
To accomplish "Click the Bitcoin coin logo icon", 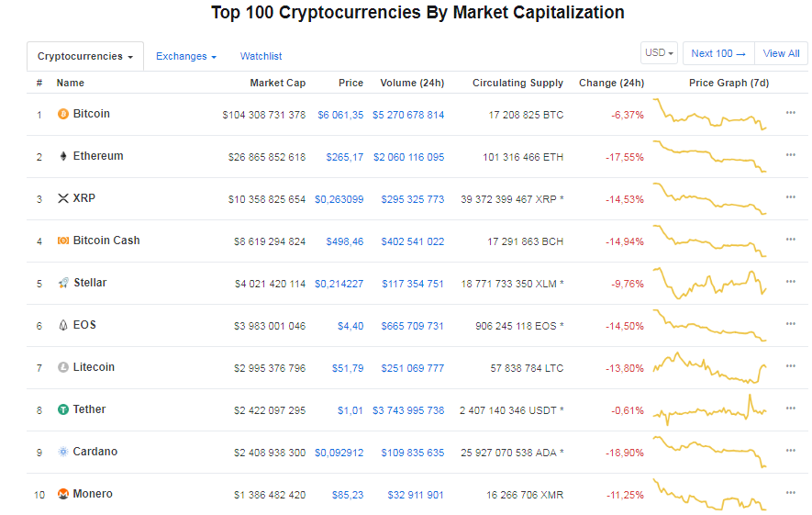I will pyautogui.click(x=63, y=115).
